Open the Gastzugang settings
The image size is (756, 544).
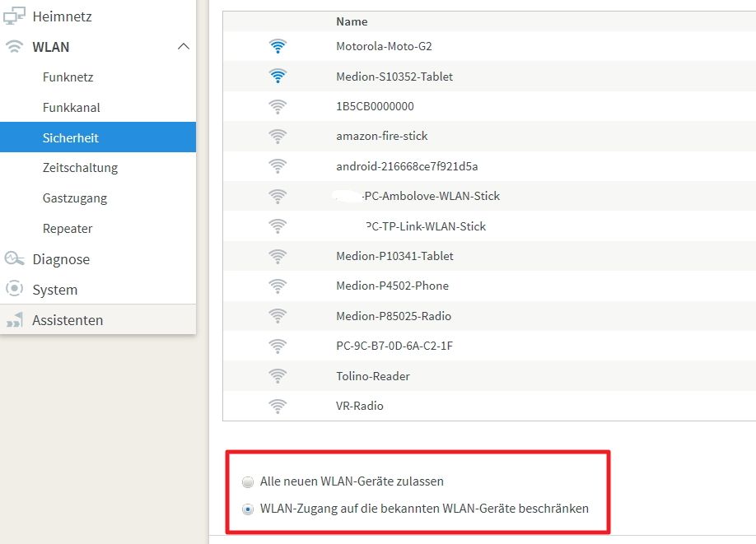[76, 198]
